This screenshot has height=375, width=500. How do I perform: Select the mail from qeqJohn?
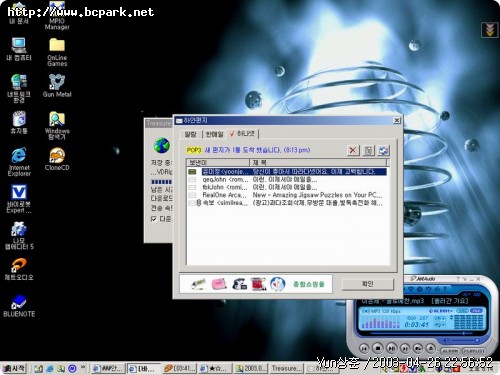pos(287,179)
